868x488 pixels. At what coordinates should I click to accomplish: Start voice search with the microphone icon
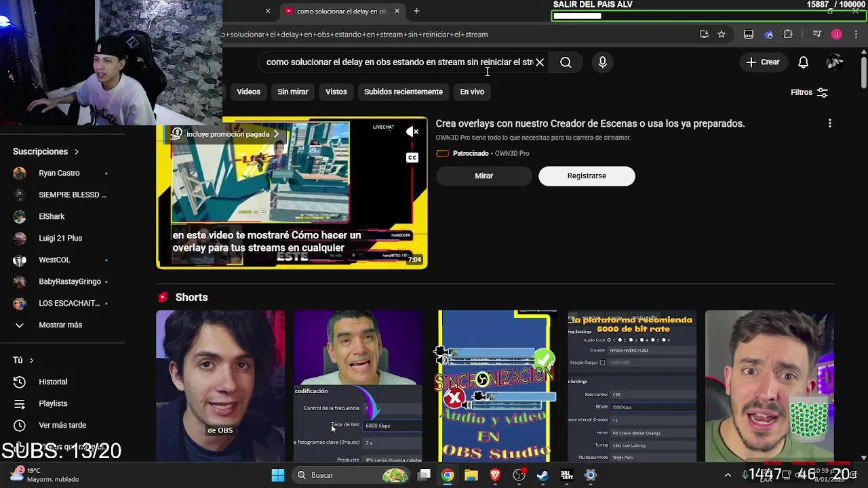(x=602, y=62)
